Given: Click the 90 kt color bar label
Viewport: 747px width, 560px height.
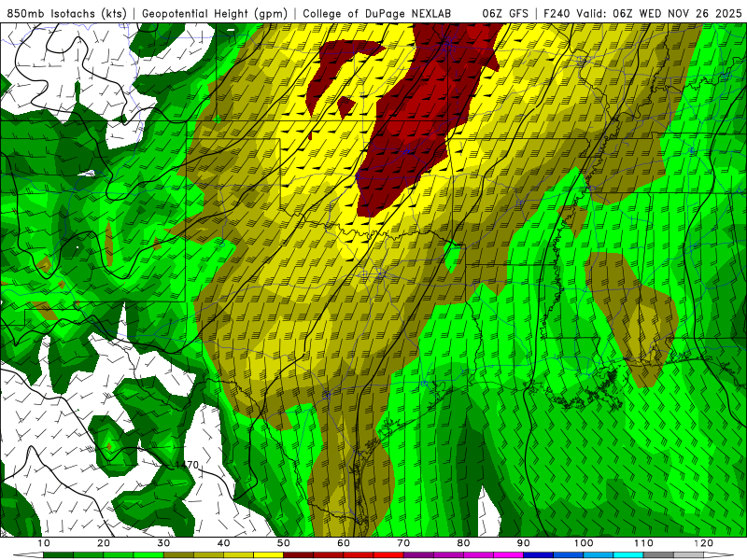Looking at the screenshot, I should pyautogui.click(x=524, y=543).
